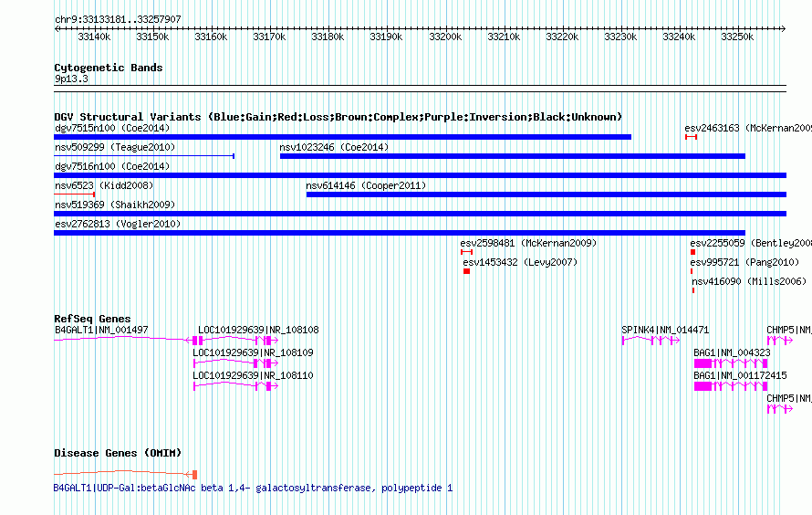Click the esv2255059 red loss square
The width and height of the screenshot is (812, 515).
(x=692, y=252)
